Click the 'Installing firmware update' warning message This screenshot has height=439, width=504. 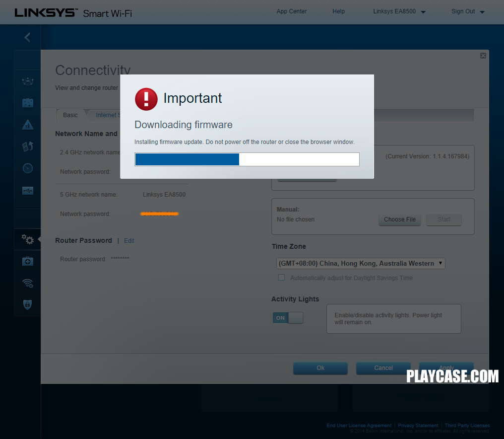[244, 142]
